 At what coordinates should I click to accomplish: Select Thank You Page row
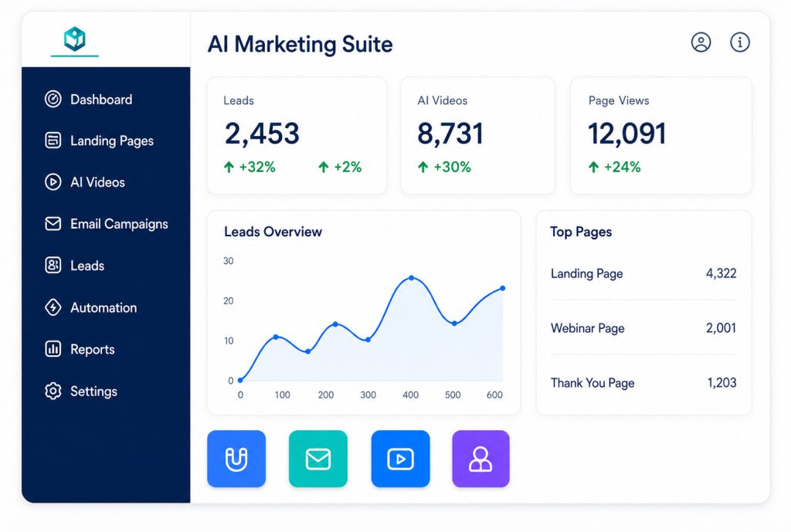[643, 383]
